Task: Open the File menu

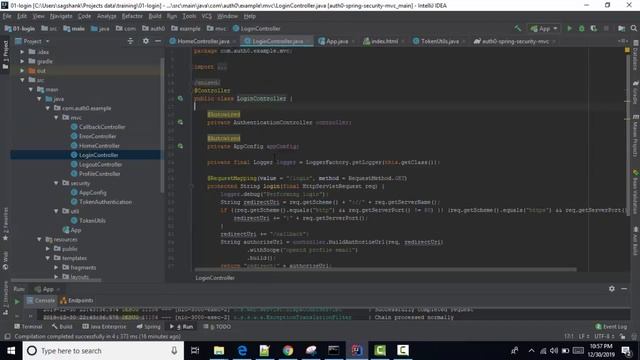Action: [7, 16]
